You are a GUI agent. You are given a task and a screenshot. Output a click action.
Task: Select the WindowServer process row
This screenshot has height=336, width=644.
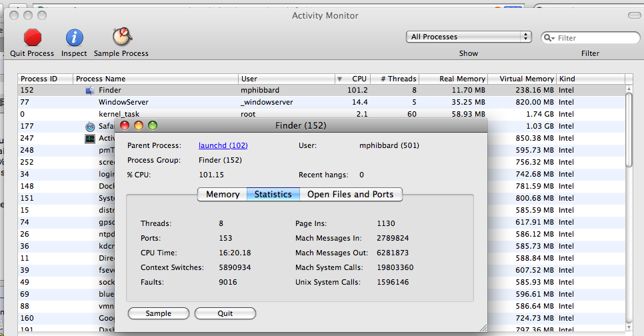click(x=321, y=102)
